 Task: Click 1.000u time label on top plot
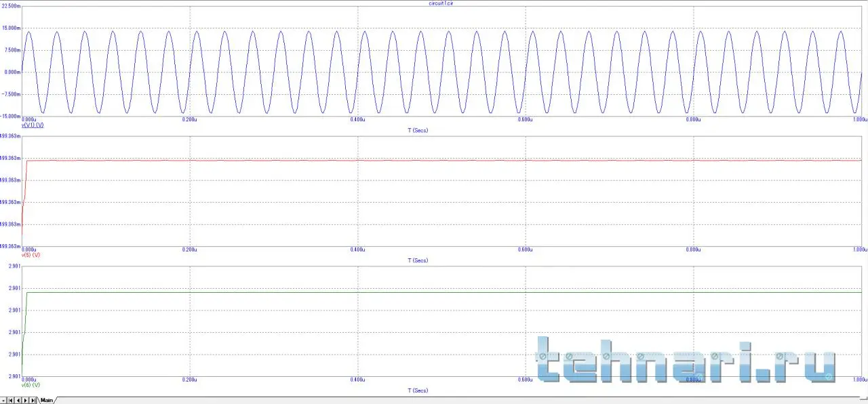(x=860, y=119)
